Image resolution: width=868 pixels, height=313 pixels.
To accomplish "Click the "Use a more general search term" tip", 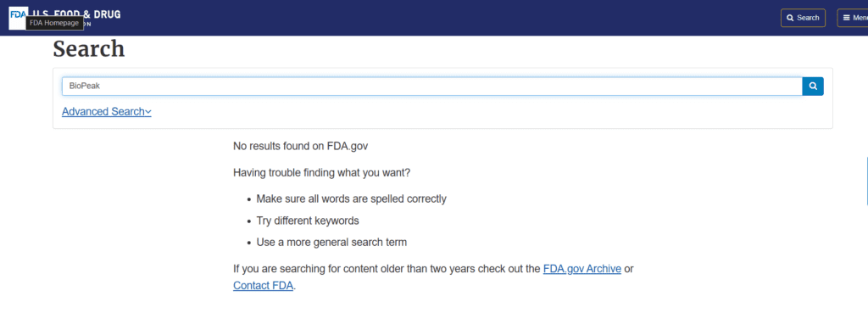I will pyautogui.click(x=331, y=243).
